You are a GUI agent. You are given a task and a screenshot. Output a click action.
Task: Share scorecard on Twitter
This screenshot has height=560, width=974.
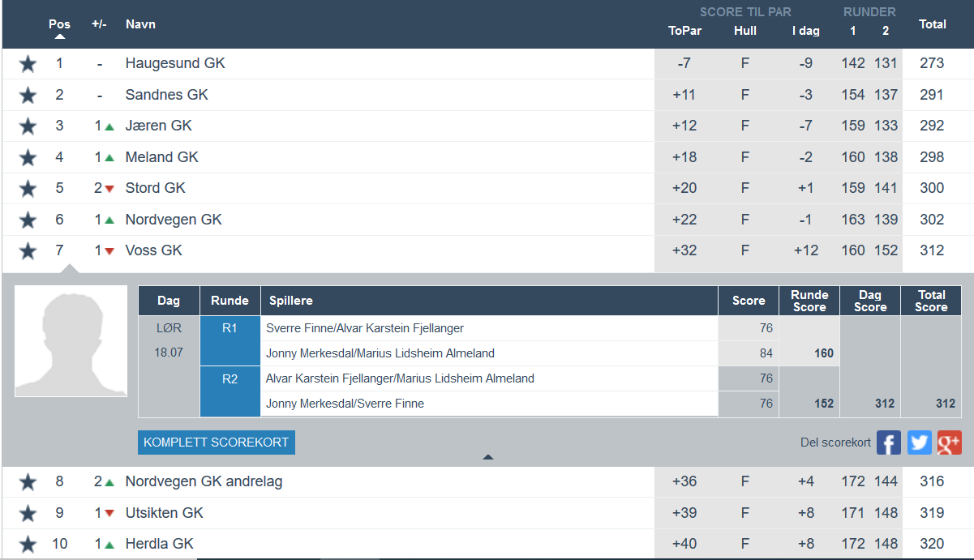pos(919,442)
